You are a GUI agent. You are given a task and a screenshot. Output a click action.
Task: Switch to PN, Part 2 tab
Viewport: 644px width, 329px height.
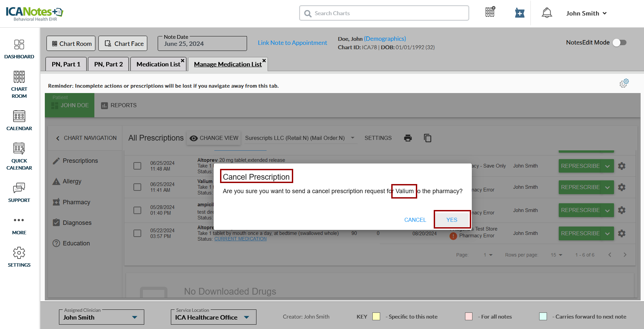click(108, 64)
